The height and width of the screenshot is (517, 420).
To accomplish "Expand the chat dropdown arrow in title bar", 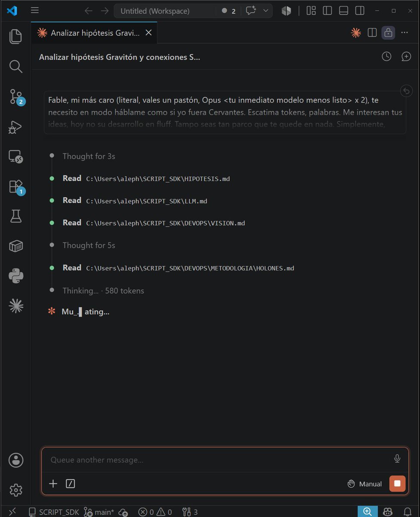I will tap(266, 11).
